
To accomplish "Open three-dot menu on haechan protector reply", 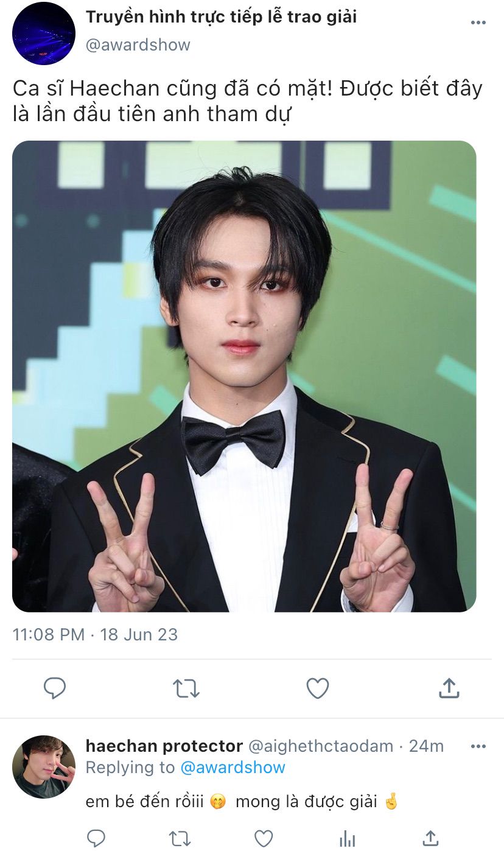I will (478, 746).
